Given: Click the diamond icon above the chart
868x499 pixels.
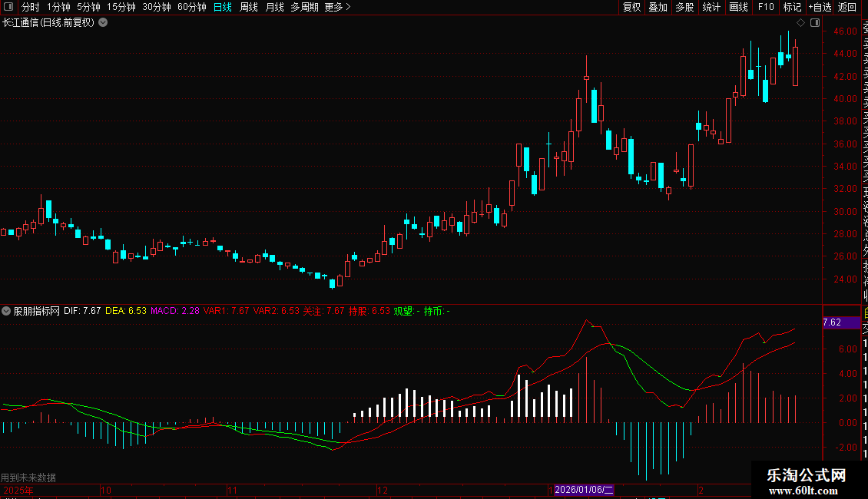Looking at the screenshot, I should (800, 23).
